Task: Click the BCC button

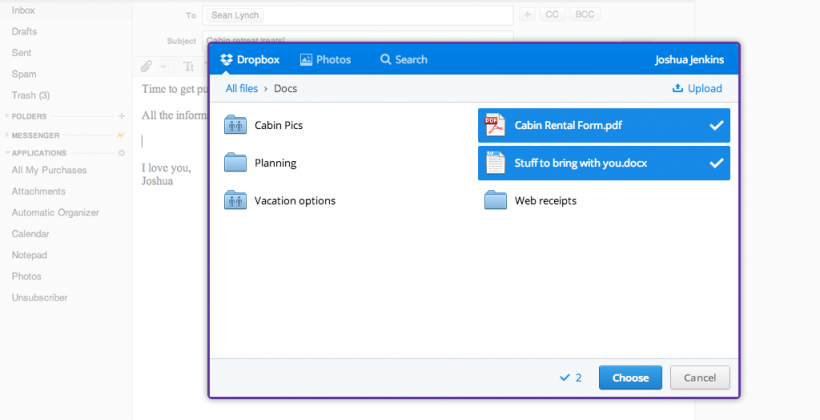Action: click(x=585, y=15)
